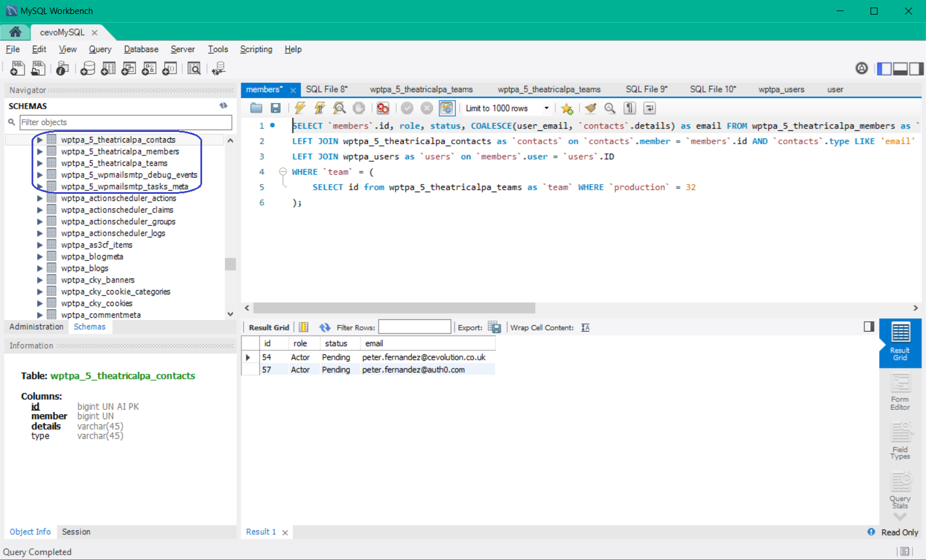This screenshot has height=560, width=926.
Task: Stop query execution hand icon
Action: [x=359, y=108]
